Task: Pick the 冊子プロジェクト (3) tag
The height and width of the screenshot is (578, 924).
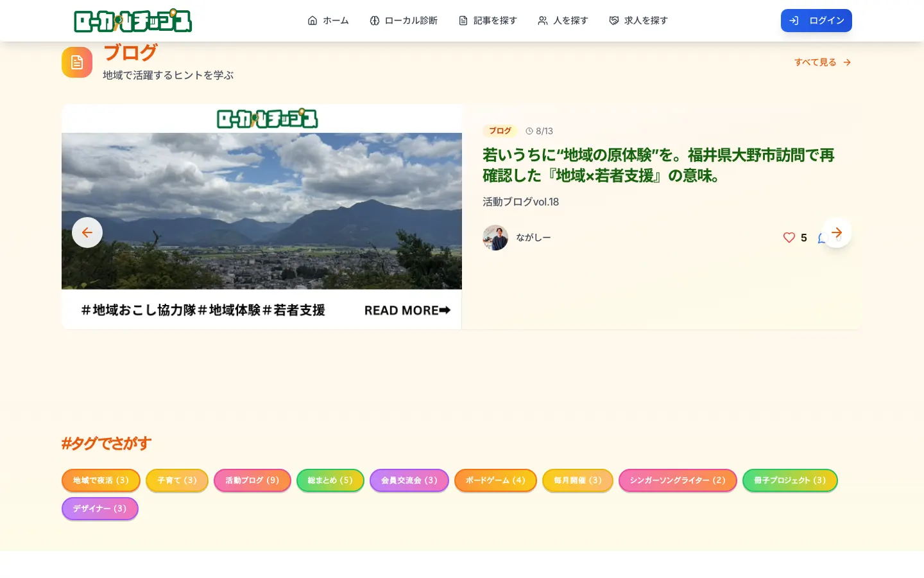Action: 790,480
